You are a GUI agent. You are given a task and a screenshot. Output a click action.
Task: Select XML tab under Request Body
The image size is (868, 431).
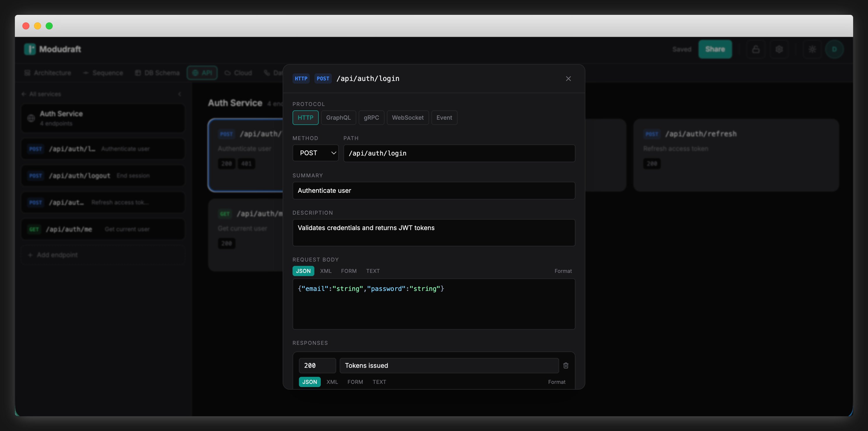pos(325,271)
